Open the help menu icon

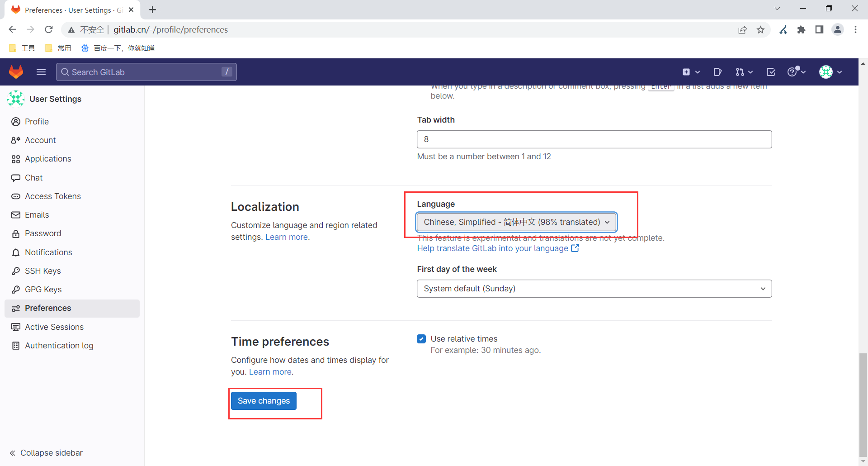(x=797, y=71)
